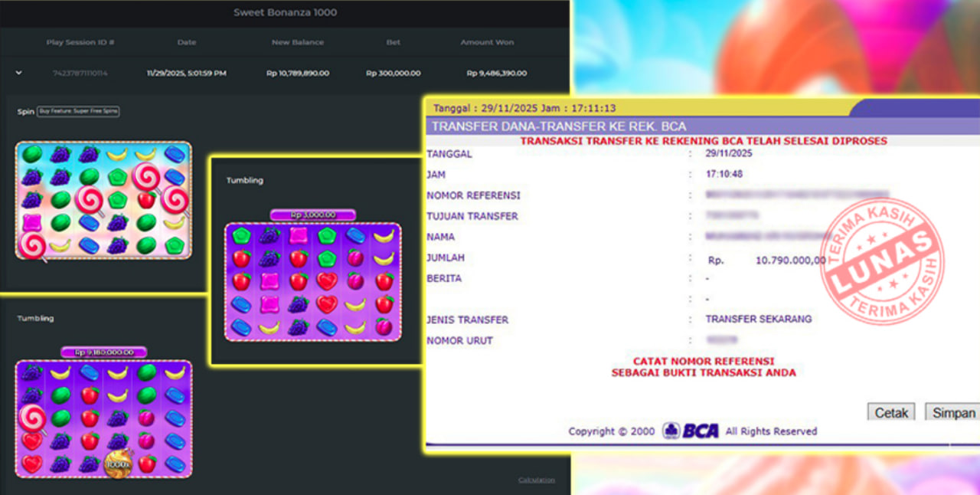The image size is (980, 495).
Task: Click the Amount Won column header
Action: (x=487, y=43)
